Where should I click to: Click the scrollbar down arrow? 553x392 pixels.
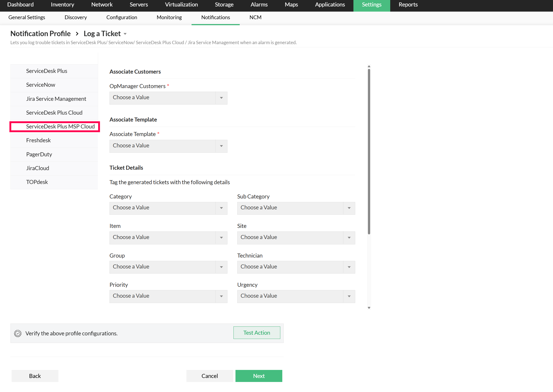click(369, 308)
